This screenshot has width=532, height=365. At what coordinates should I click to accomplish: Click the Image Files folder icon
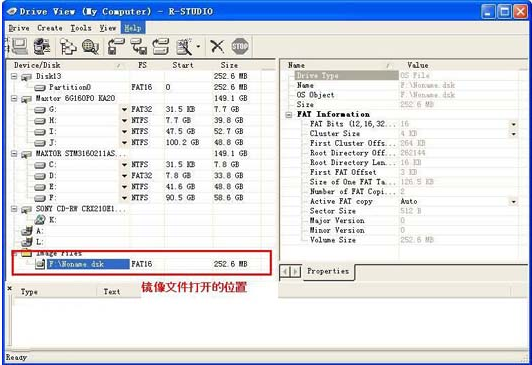(26, 253)
